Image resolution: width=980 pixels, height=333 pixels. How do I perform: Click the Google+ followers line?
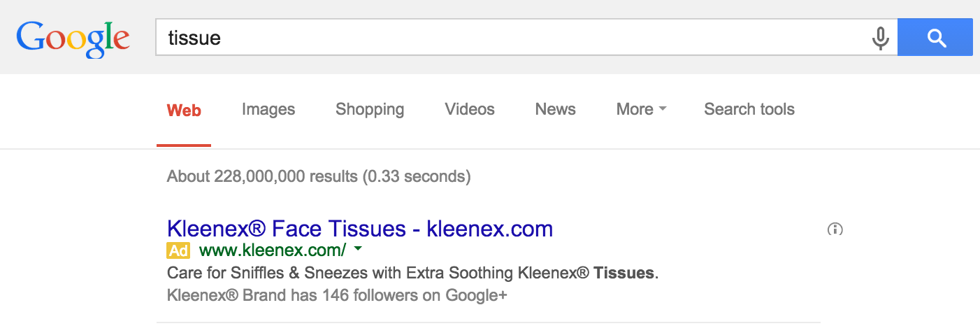click(x=337, y=295)
